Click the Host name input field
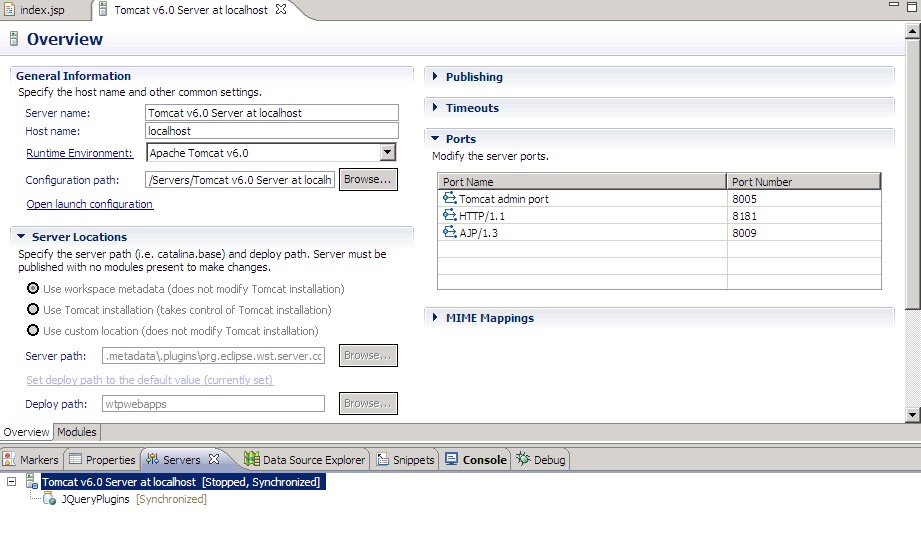 point(272,131)
